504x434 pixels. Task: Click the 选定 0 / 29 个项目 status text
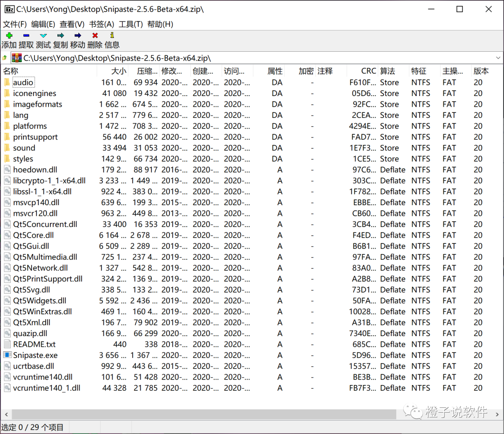33,427
